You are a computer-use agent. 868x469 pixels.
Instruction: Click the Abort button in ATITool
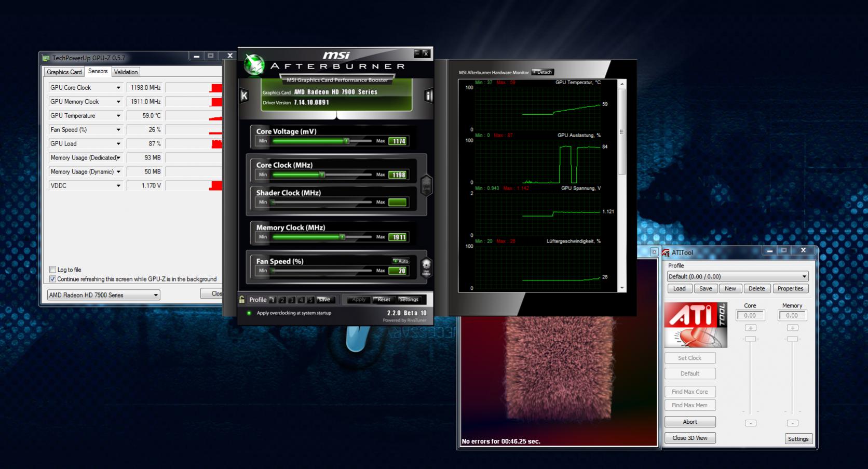(x=690, y=422)
